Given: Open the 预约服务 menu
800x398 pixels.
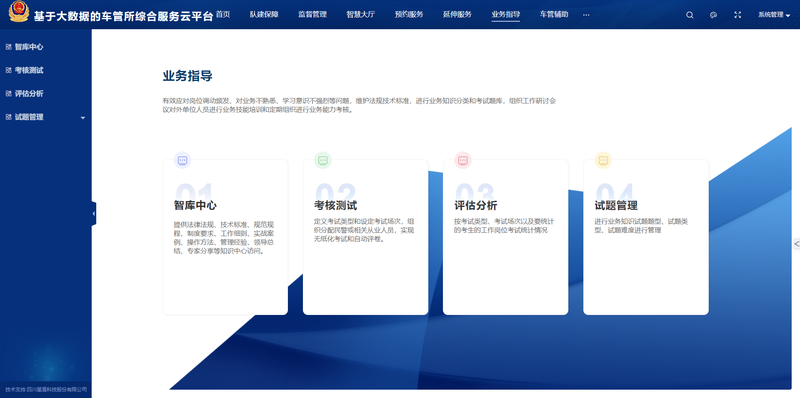Looking at the screenshot, I should [x=409, y=14].
